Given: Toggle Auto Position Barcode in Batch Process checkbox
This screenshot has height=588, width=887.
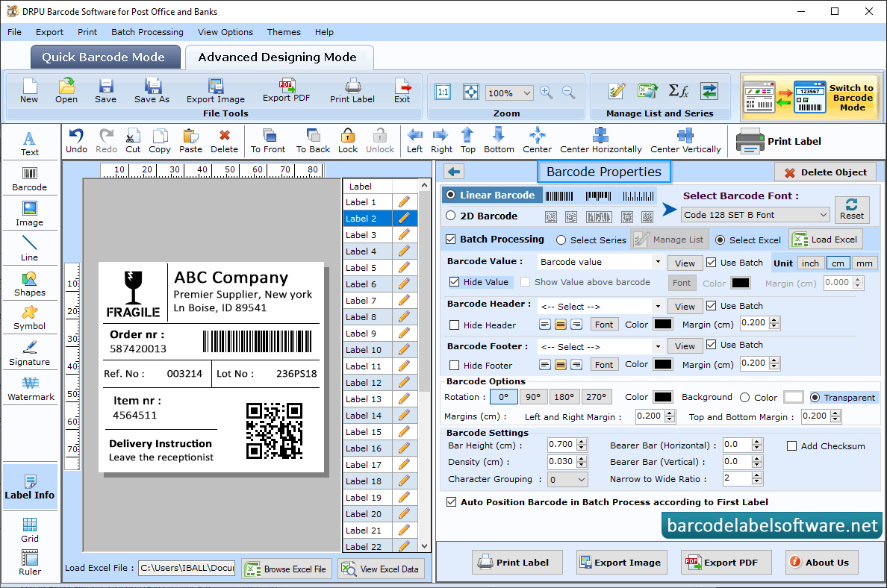Looking at the screenshot, I should (x=452, y=502).
